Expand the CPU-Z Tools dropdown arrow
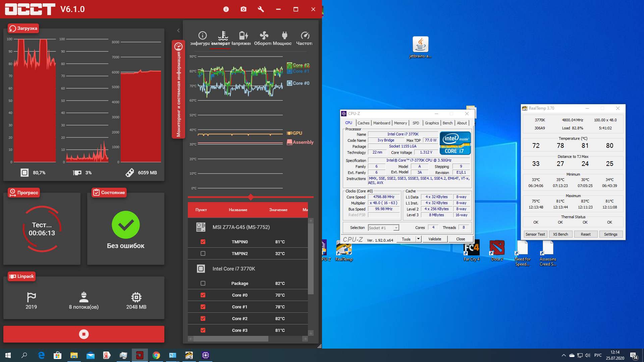This screenshot has width=644, height=362. 418,239
